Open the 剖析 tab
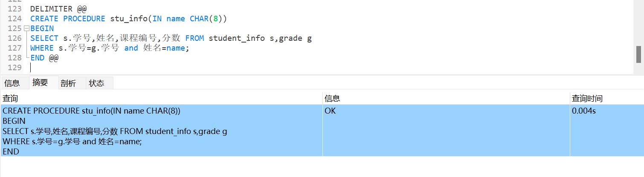The width and height of the screenshot is (644, 177). [68, 83]
